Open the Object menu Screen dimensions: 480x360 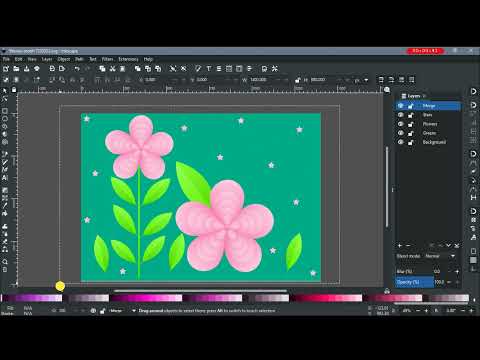(64, 59)
